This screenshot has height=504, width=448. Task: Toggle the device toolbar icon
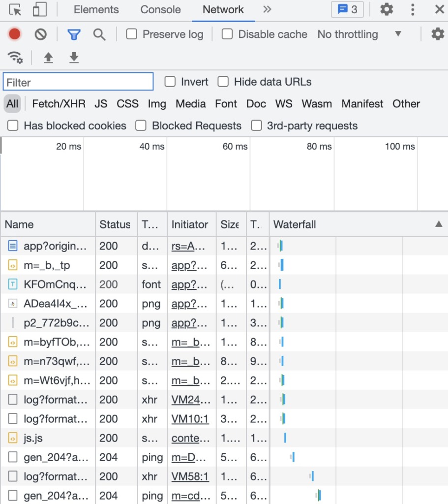point(40,10)
